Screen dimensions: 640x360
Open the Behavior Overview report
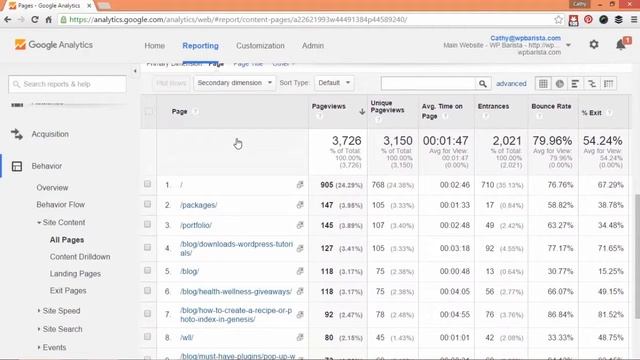pos(52,188)
